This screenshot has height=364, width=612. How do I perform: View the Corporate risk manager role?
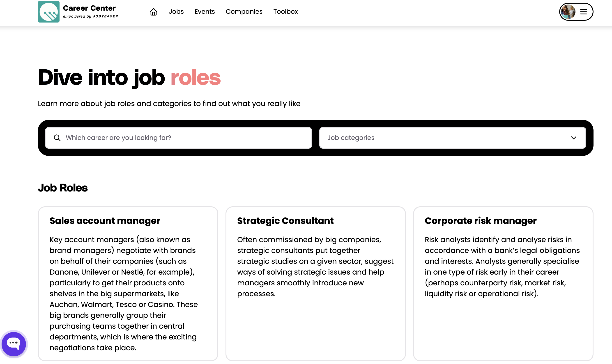480,221
